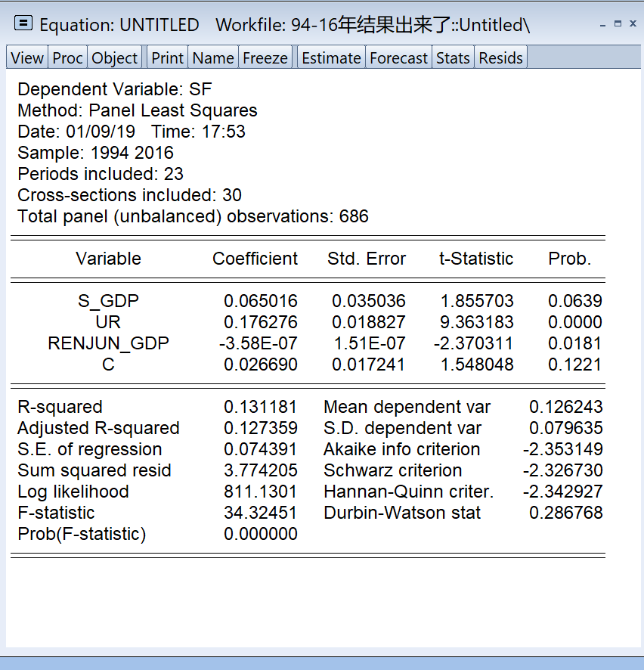
Task: Click the Akaike info criterion value -2.353149
Action: point(563,449)
